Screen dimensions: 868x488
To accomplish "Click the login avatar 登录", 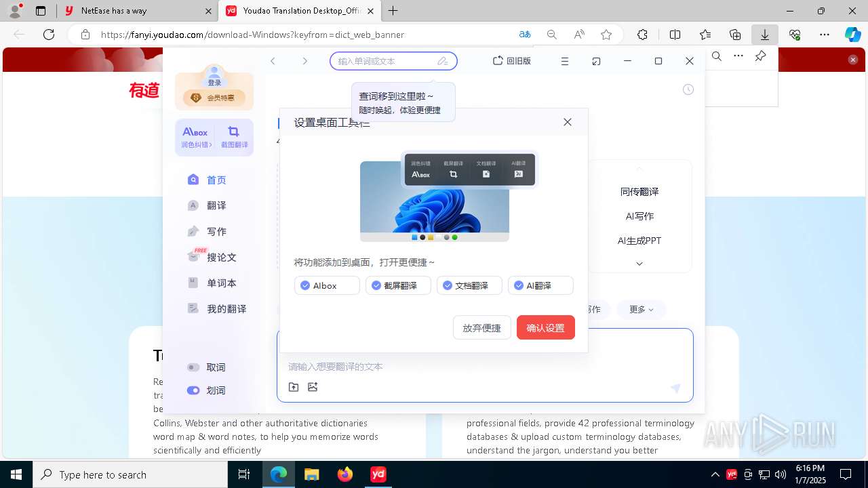I will [x=214, y=76].
